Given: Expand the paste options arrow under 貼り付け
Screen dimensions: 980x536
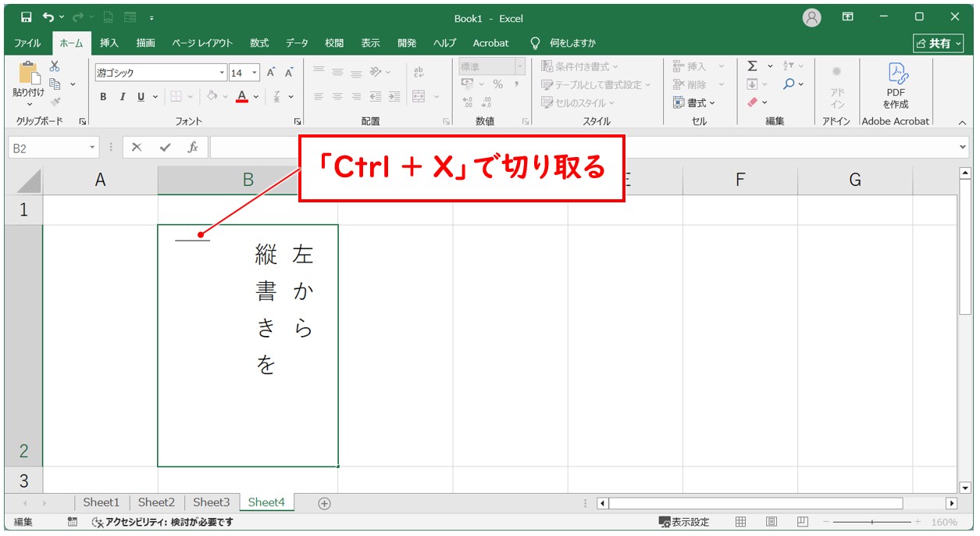Looking at the screenshot, I should pos(29,105).
